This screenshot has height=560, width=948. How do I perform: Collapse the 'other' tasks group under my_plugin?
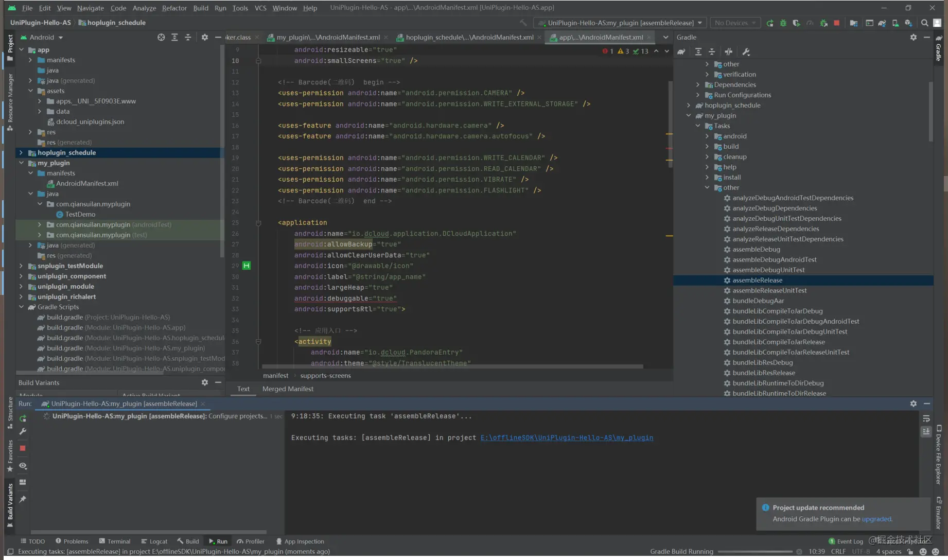pyautogui.click(x=707, y=188)
